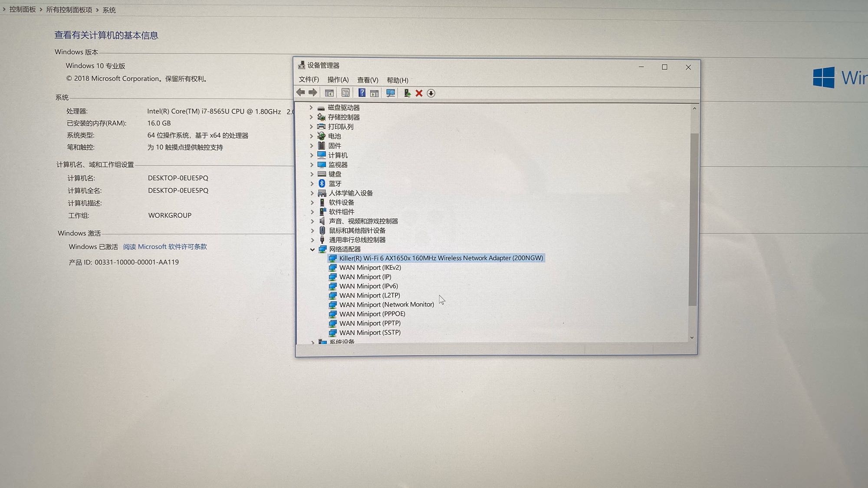868x488 pixels.
Task: Open the 文件(F) menu
Action: pos(309,80)
